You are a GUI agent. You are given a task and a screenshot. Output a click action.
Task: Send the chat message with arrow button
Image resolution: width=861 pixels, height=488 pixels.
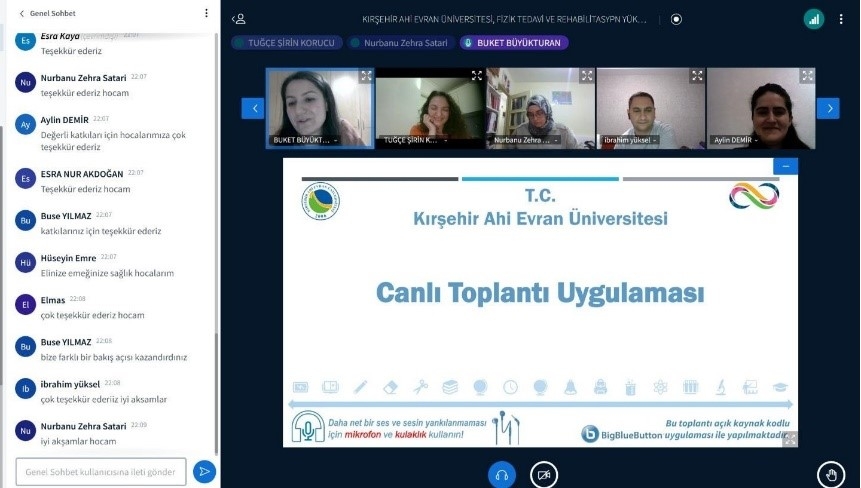[x=204, y=472]
